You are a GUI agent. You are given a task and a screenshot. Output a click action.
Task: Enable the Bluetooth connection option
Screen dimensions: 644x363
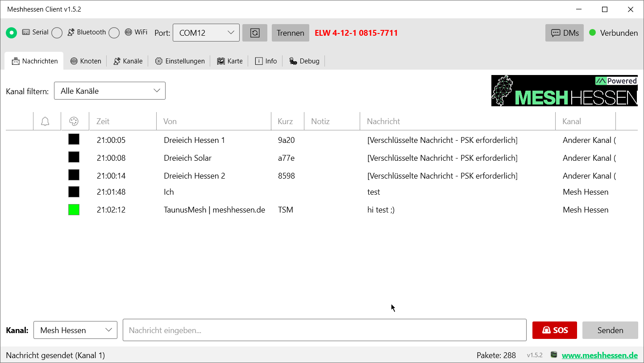pyautogui.click(x=57, y=33)
